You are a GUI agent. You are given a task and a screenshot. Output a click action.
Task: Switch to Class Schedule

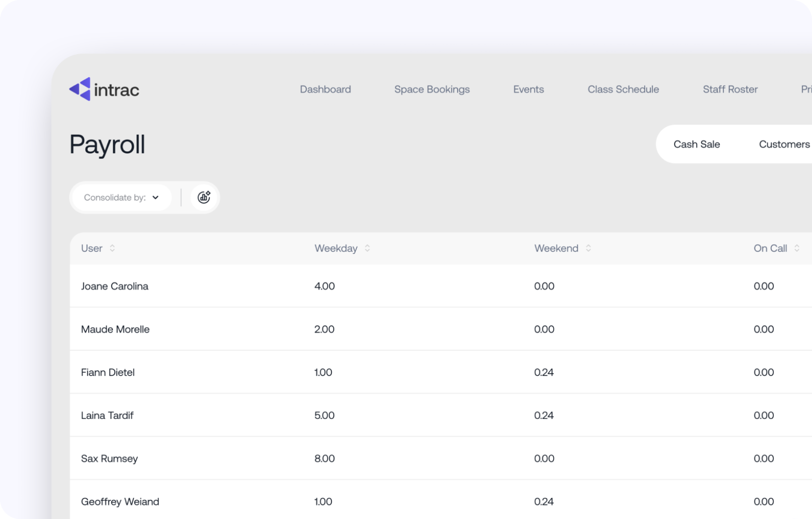pos(623,89)
